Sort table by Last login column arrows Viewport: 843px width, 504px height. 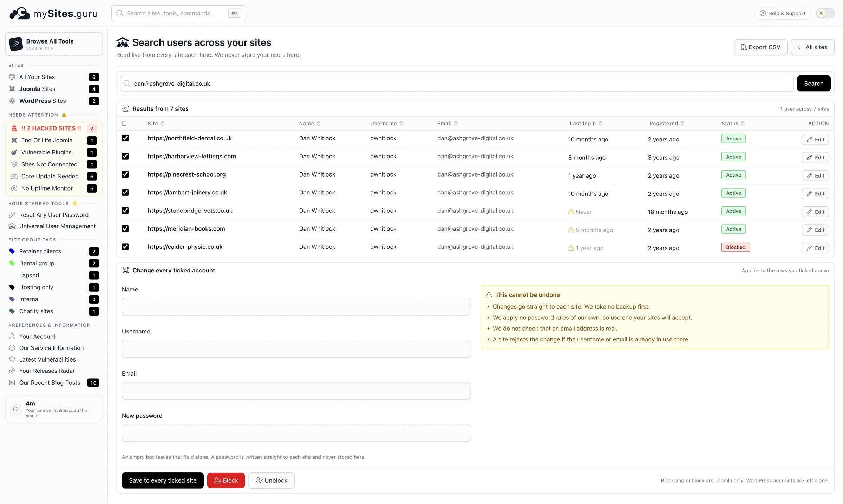tap(600, 124)
